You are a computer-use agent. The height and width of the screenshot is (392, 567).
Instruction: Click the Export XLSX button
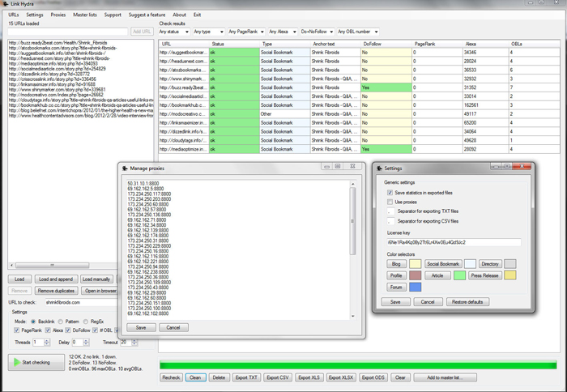pyautogui.click(x=341, y=377)
